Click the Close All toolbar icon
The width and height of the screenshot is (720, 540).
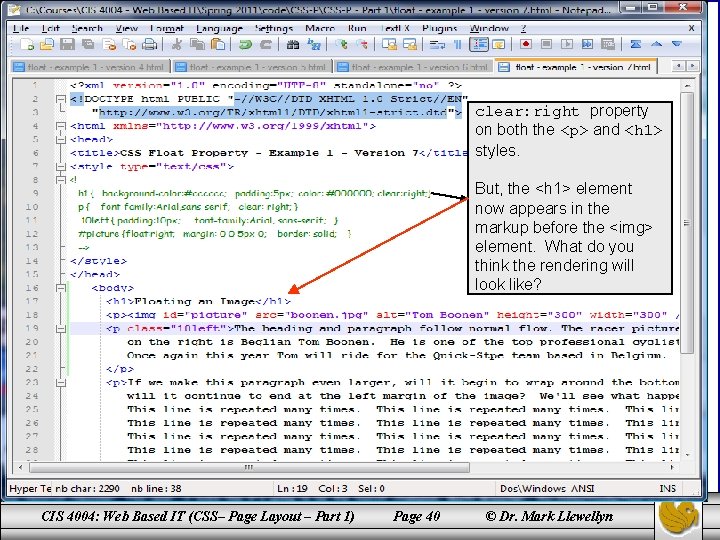130,44
